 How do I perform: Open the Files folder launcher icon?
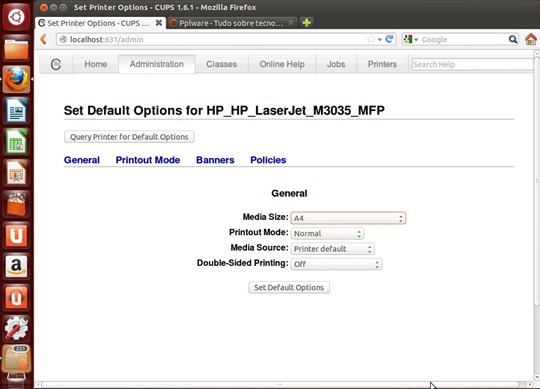tap(16, 49)
